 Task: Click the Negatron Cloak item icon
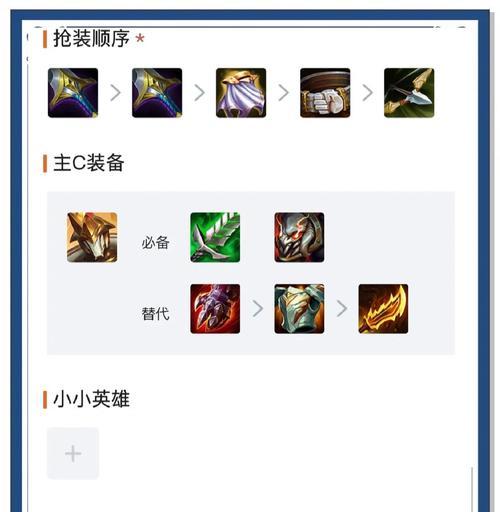pyautogui.click(x=241, y=93)
